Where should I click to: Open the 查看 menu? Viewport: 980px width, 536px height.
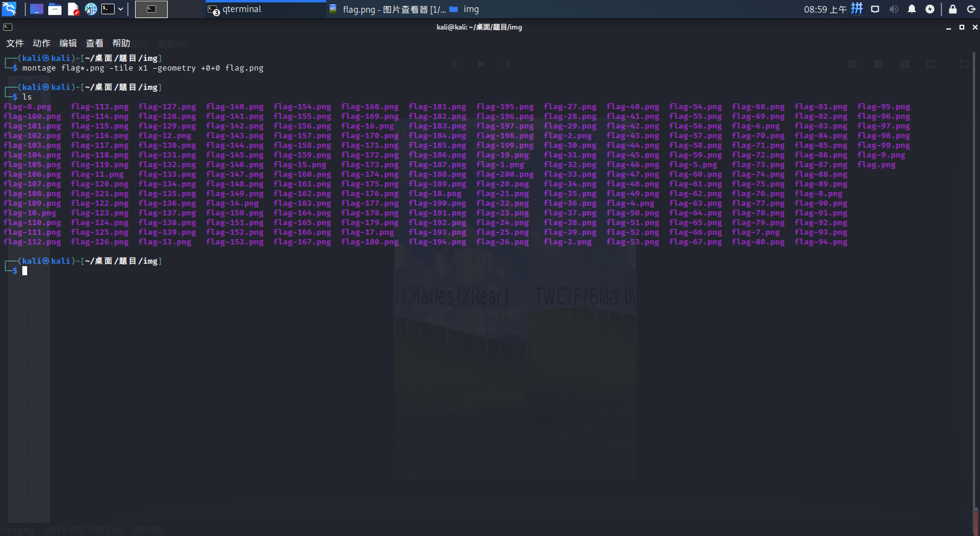click(x=95, y=43)
